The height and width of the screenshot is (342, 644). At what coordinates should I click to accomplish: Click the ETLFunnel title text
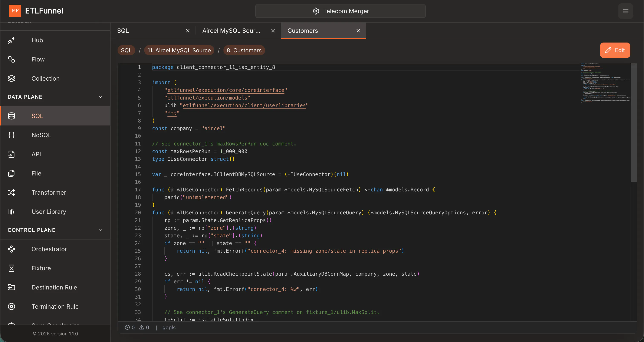(x=44, y=11)
